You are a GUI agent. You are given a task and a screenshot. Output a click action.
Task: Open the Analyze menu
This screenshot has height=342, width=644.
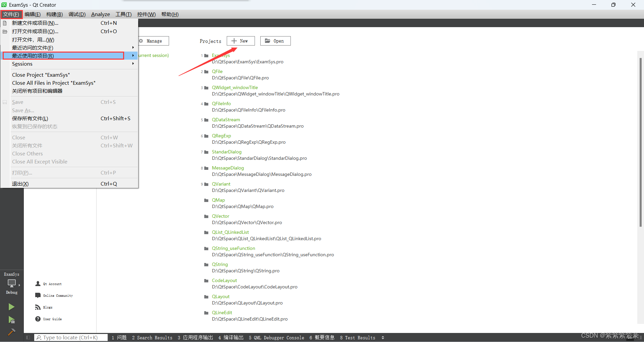(101, 14)
